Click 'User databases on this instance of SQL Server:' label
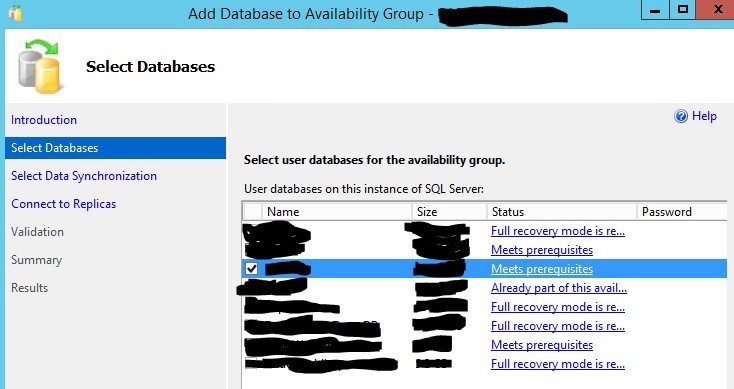This screenshot has height=389, width=734. (x=364, y=189)
